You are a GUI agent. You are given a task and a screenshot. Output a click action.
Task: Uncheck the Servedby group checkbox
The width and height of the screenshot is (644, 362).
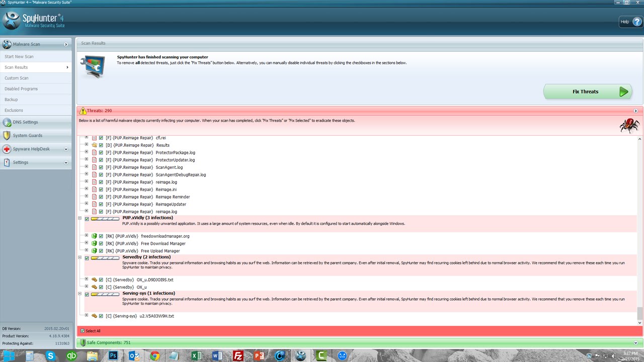coord(87,258)
